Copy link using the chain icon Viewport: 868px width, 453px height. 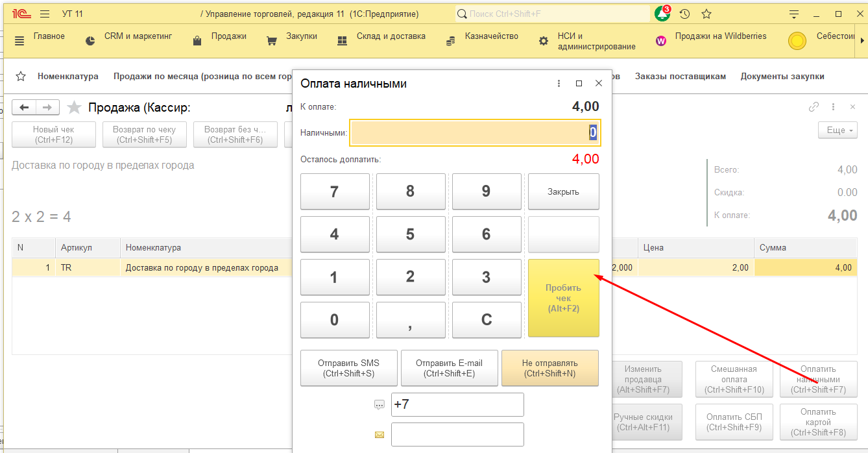814,107
